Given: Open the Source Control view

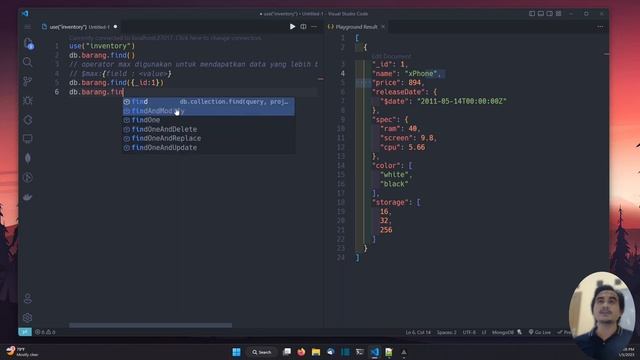Looking at the screenshot, I should (28, 81).
